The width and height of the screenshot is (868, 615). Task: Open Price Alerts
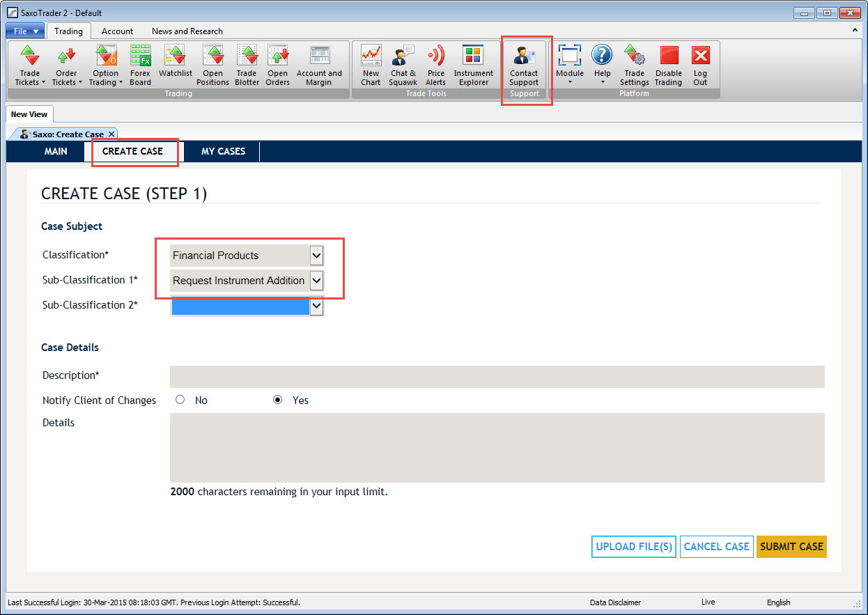(x=435, y=65)
